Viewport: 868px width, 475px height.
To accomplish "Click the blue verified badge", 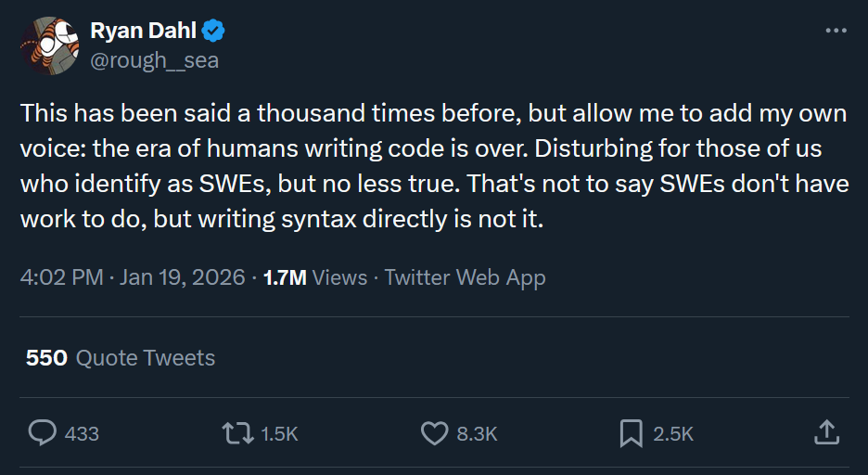I will [x=214, y=32].
